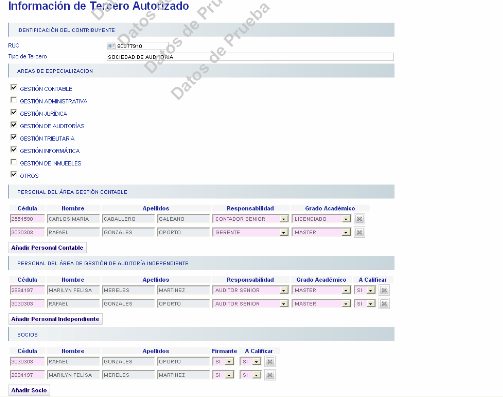
Task: Expand Licenciado grado académico dropdown
Action: [x=346, y=219]
